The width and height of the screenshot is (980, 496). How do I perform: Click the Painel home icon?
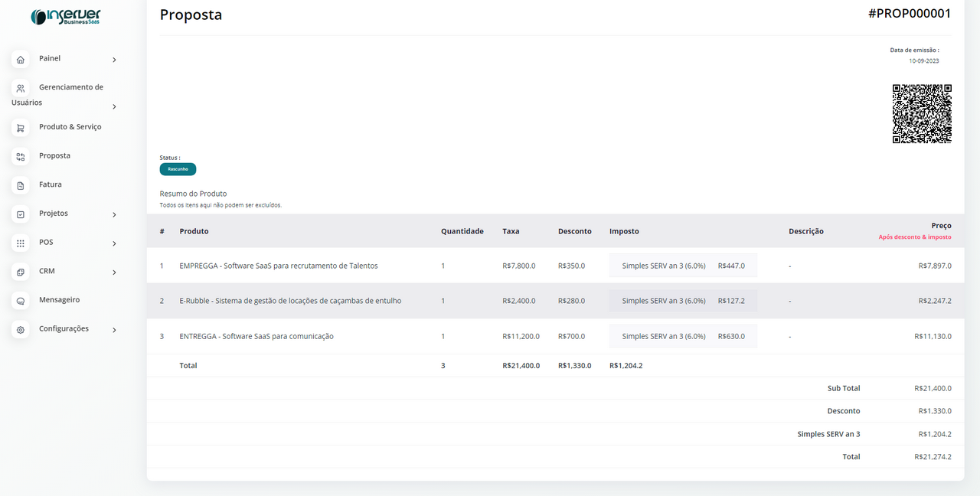coord(21,60)
